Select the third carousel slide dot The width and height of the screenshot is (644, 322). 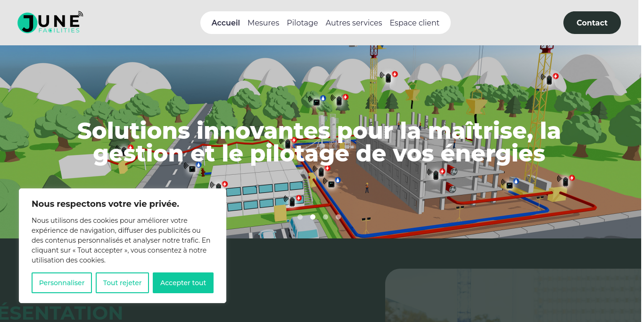[325, 217]
